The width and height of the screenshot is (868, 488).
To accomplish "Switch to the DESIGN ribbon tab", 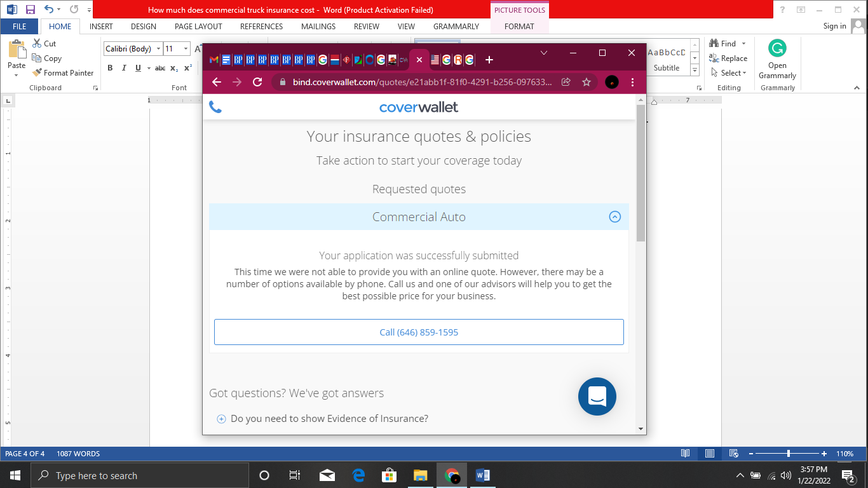I will point(144,27).
